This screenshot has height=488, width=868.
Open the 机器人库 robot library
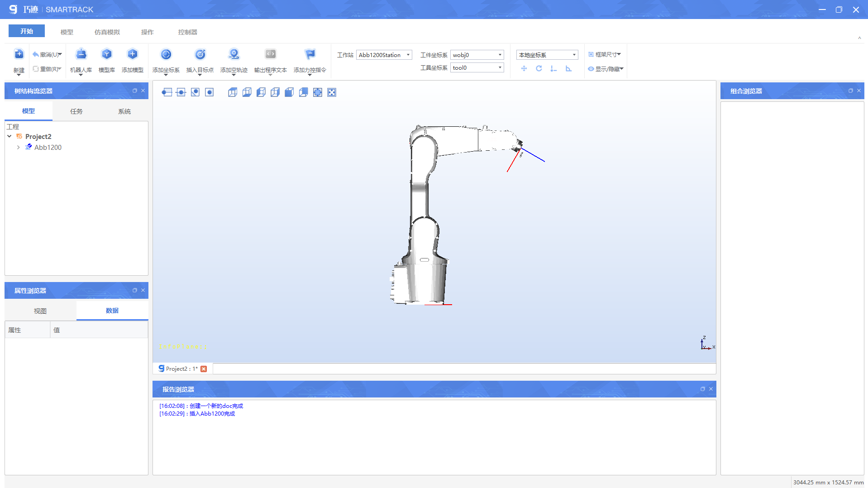[x=81, y=54]
